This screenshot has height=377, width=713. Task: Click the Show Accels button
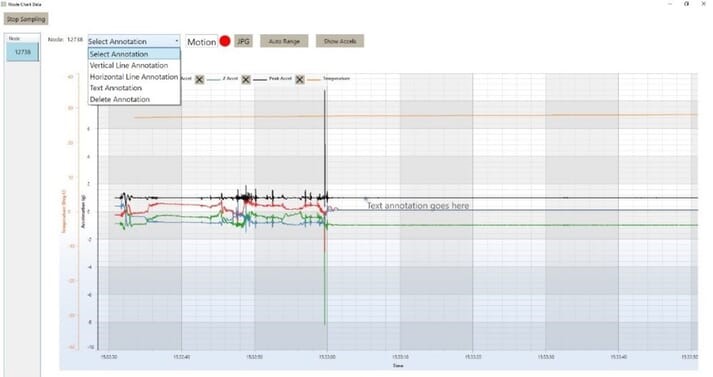click(x=340, y=41)
